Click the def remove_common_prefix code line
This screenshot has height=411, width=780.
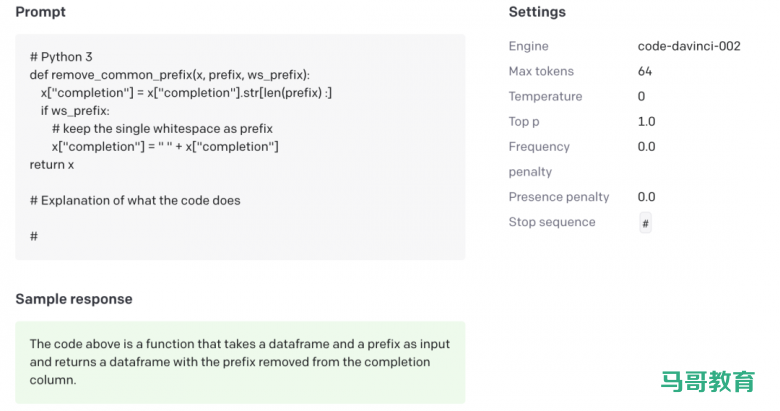pyautogui.click(x=170, y=75)
